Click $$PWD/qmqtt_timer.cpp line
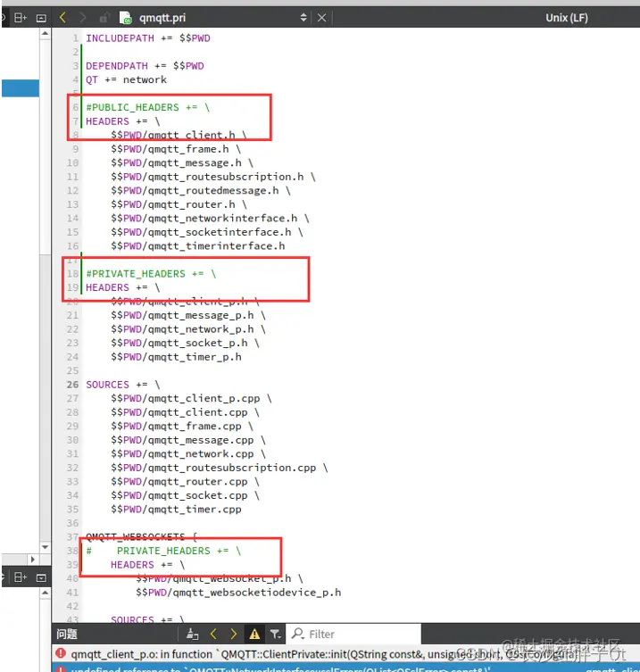This screenshot has width=640, height=672. click(176, 510)
